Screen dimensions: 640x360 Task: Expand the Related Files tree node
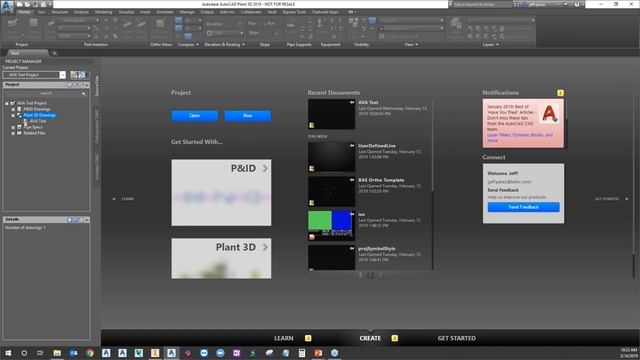(x=13, y=133)
